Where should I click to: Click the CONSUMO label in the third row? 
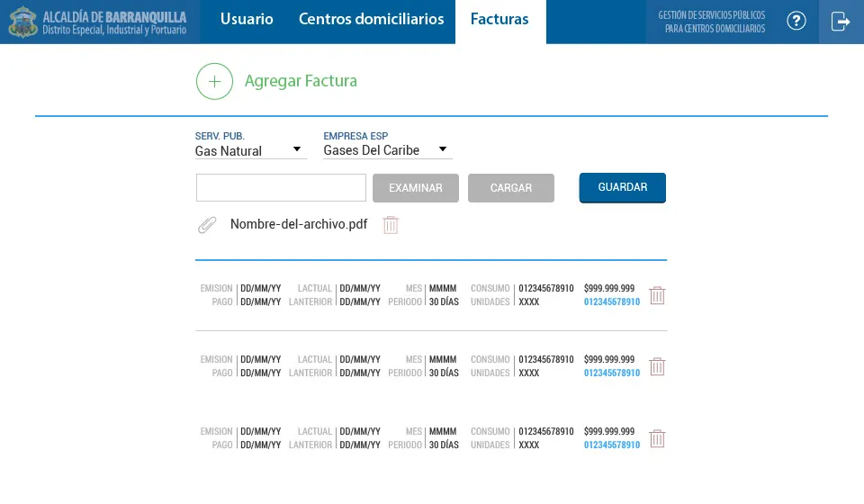coord(490,431)
